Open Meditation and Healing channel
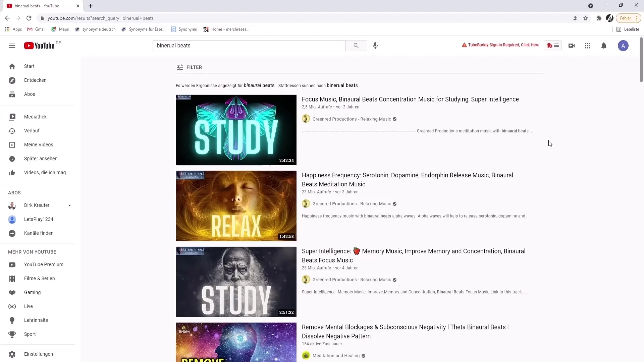The height and width of the screenshot is (362, 644). (336, 356)
